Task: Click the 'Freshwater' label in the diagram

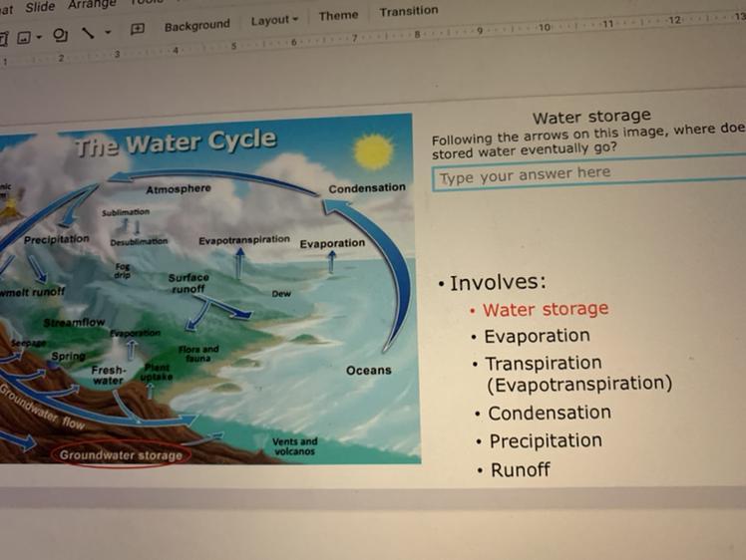Action: 108,375
